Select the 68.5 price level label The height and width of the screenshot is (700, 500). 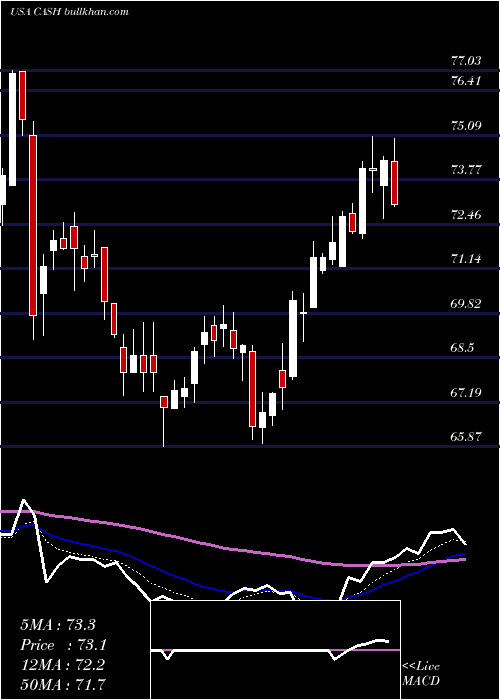point(462,347)
